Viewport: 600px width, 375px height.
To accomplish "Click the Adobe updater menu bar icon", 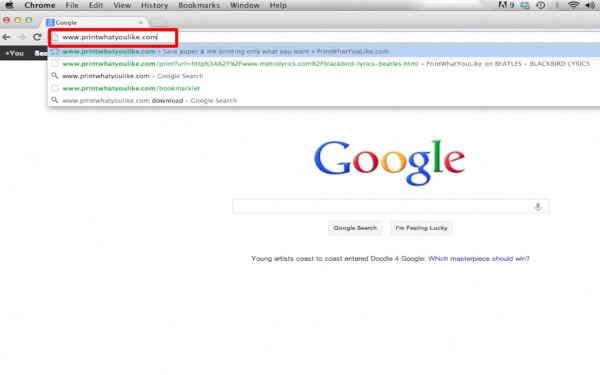I will tap(506, 5).
